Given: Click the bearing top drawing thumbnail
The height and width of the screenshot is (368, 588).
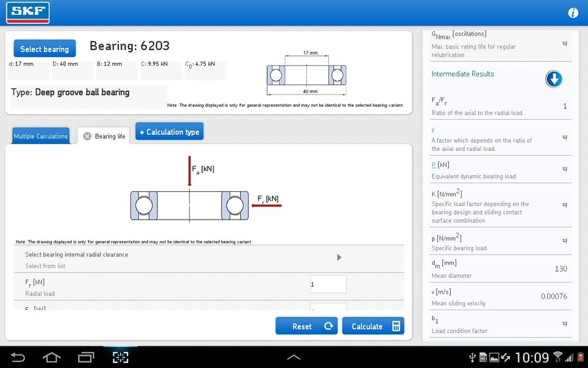Looking at the screenshot, I should pos(306,73).
